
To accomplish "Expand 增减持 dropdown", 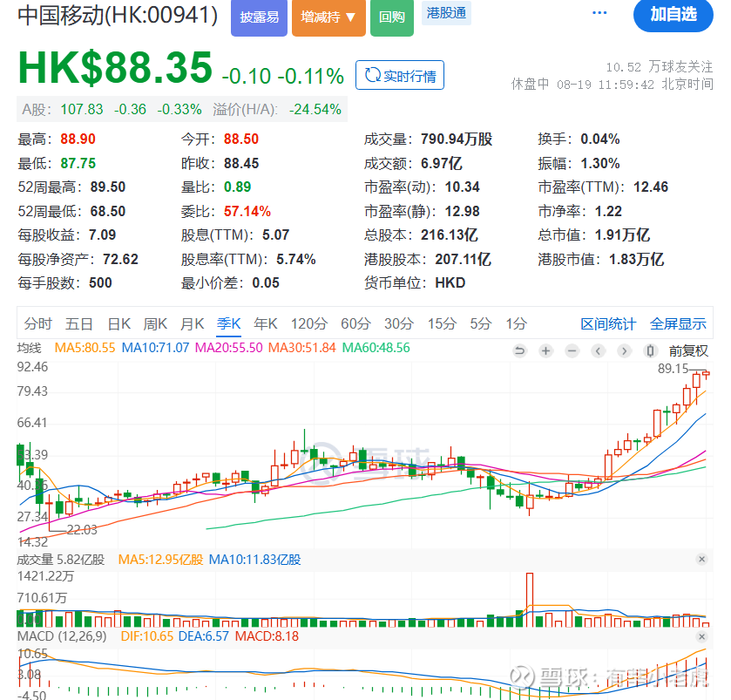I will click(328, 17).
